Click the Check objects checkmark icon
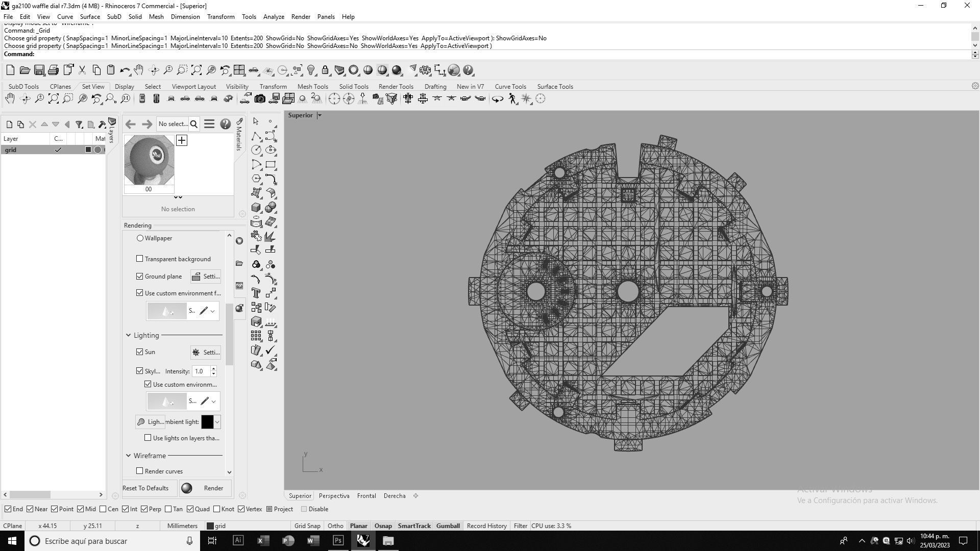The height and width of the screenshot is (551, 980). coord(271,350)
